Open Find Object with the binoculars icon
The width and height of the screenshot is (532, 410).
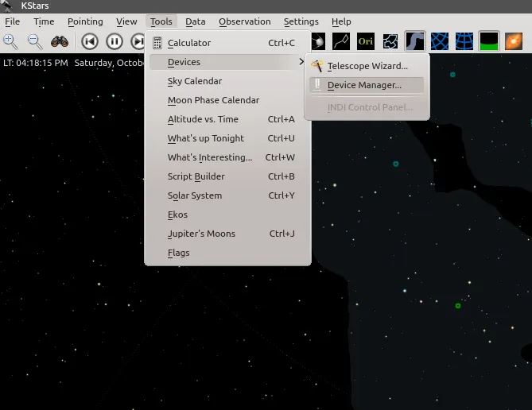(x=60, y=41)
